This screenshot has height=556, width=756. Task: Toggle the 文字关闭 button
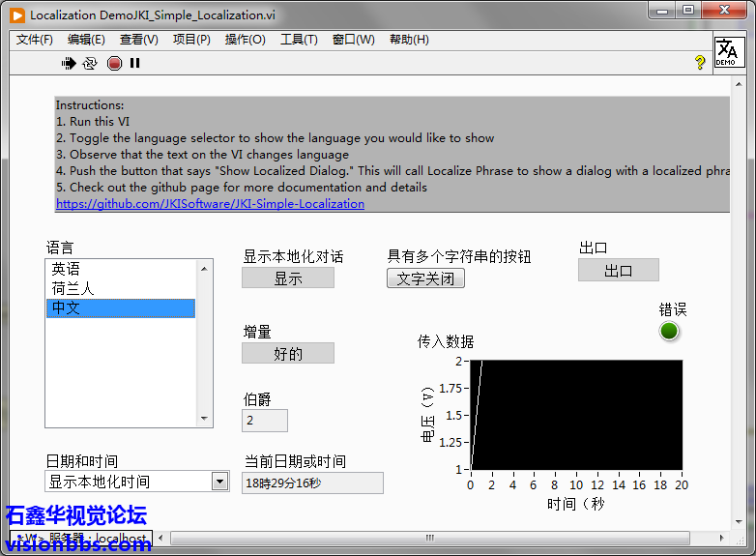[x=425, y=278]
